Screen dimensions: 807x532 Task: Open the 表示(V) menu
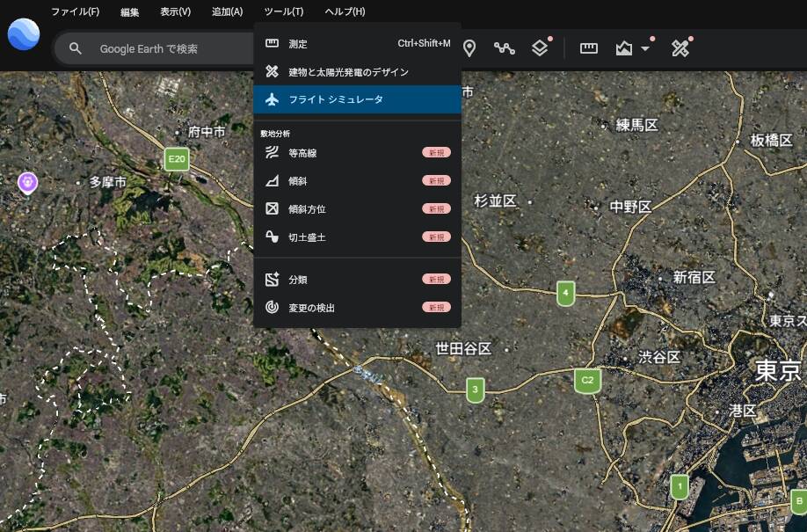[x=175, y=11]
